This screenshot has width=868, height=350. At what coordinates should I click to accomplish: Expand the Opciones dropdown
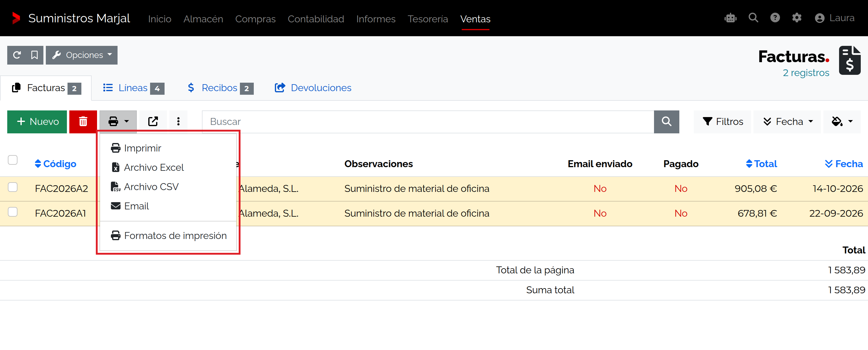click(82, 55)
